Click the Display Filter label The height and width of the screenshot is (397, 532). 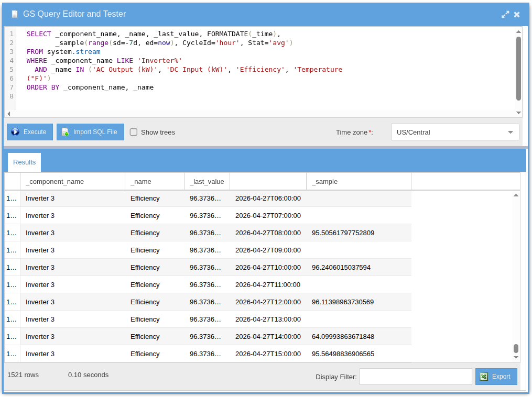coord(336,377)
